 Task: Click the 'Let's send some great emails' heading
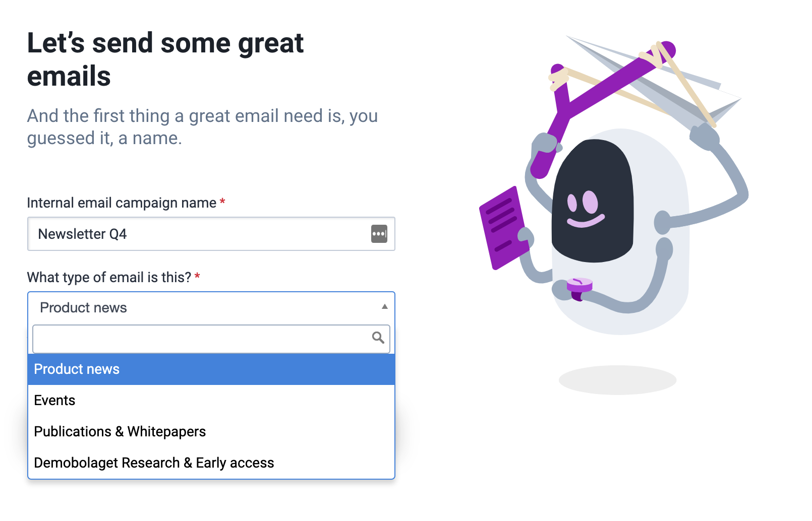(165, 59)
